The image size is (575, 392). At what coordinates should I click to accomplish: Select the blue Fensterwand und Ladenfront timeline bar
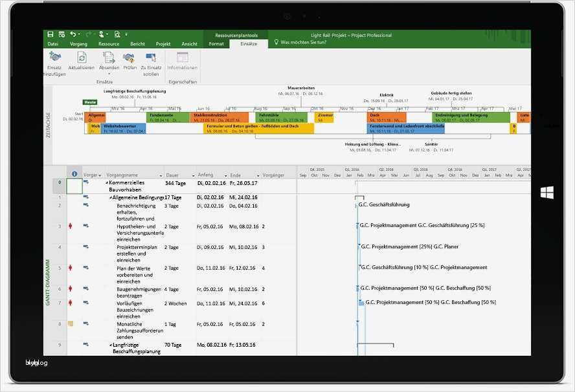click(405, 128)
